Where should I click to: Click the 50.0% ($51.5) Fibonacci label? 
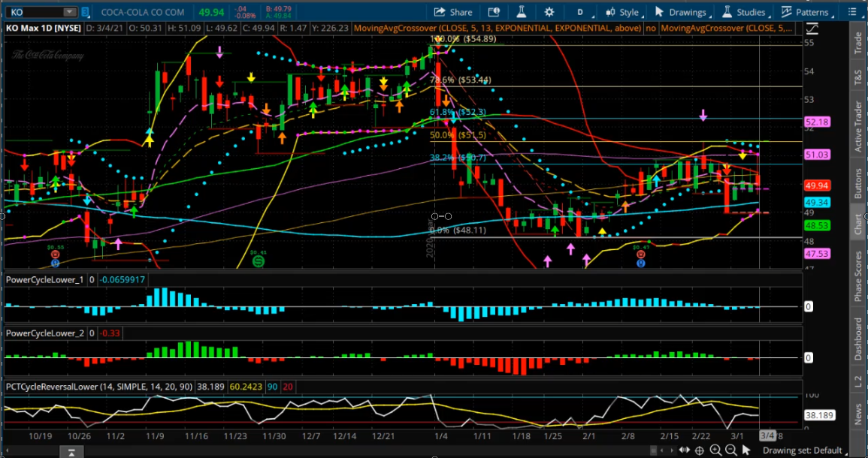(x=458, y=135)
